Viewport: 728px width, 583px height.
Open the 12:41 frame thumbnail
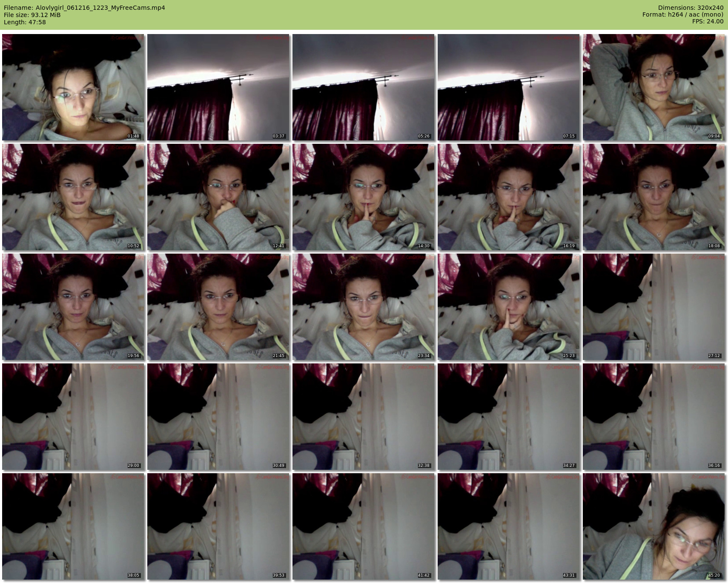[x=218, y=197]
